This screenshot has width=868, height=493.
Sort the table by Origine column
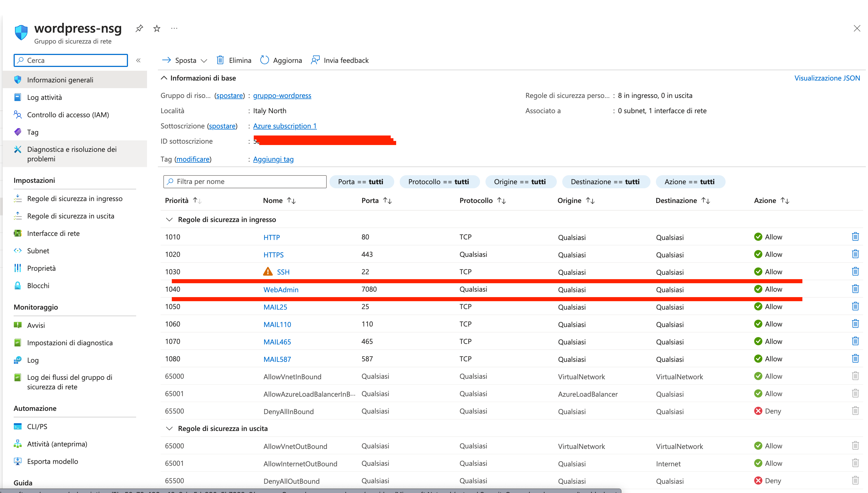click(576, 201)
